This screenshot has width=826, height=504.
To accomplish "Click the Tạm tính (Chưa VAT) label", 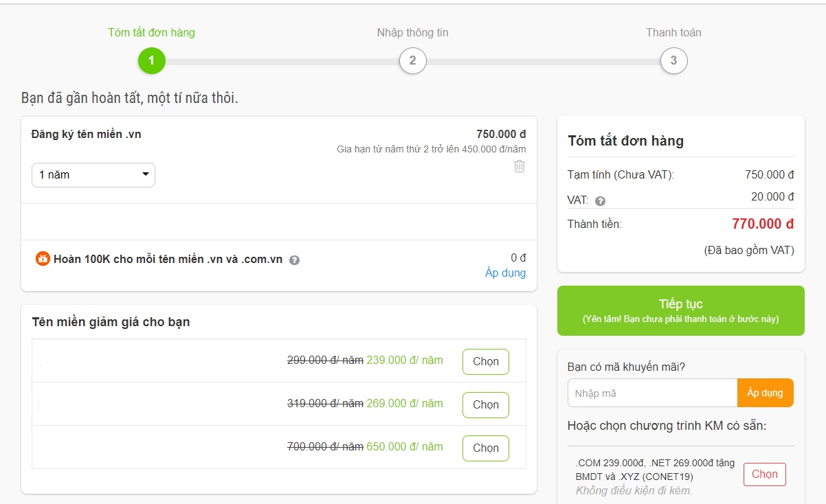I will 621,175.
